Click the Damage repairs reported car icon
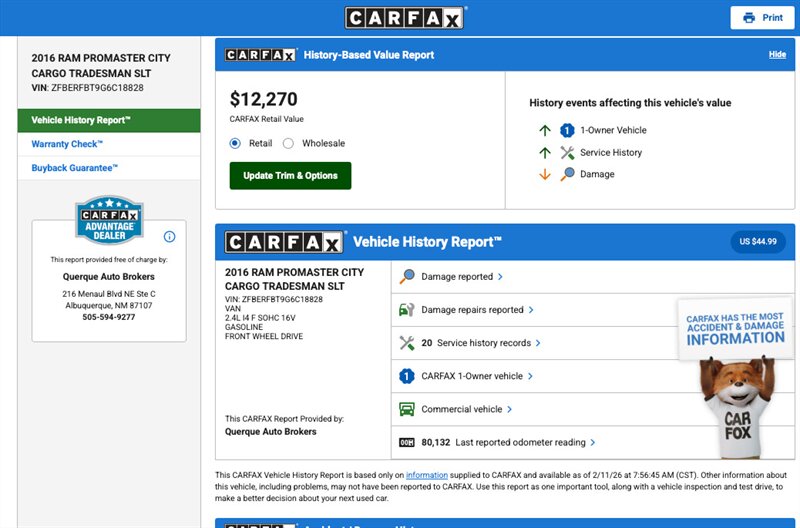800x528 pixels. coord(407,310)
